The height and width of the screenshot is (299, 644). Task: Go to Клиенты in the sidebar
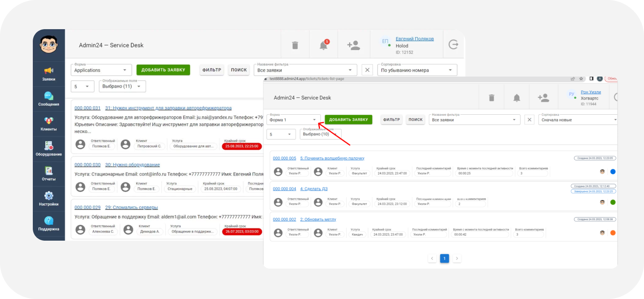[x=49, y=124]
